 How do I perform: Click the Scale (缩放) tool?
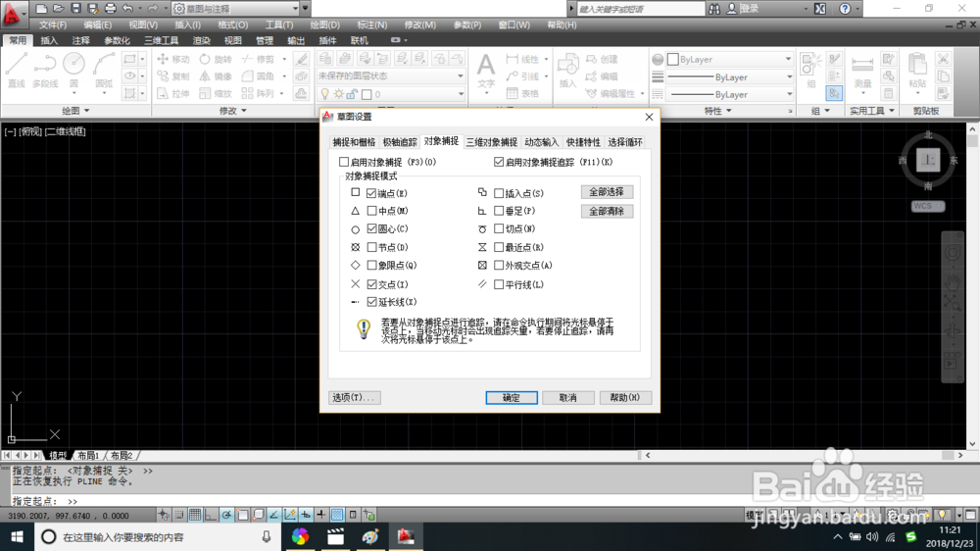(x=216, y=94)
